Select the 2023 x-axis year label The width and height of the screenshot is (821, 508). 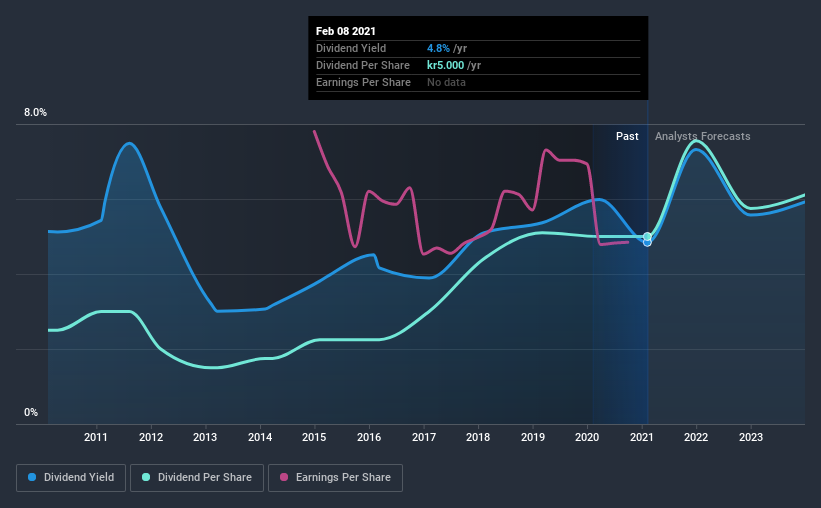(x=751, y=437)
